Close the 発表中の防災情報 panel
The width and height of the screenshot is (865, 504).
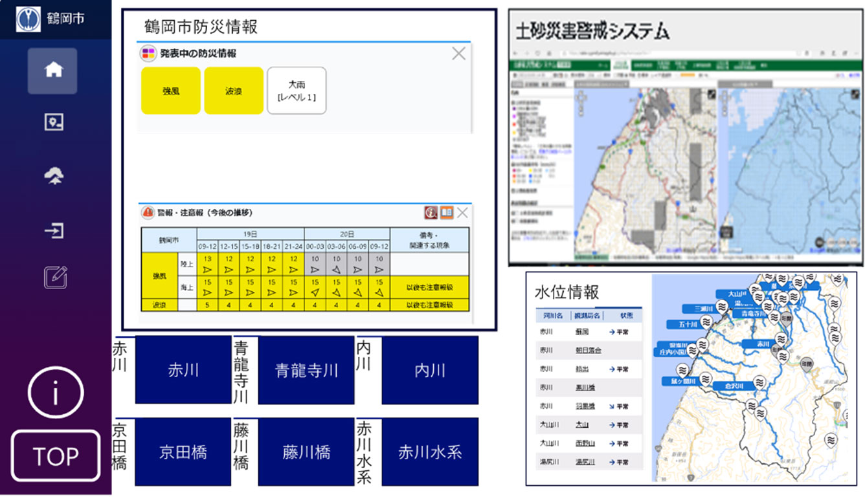(x=458, y=54)
